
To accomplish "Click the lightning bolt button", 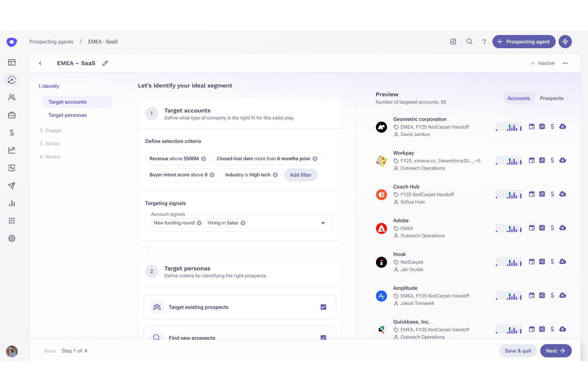I will tap(565, 42).
